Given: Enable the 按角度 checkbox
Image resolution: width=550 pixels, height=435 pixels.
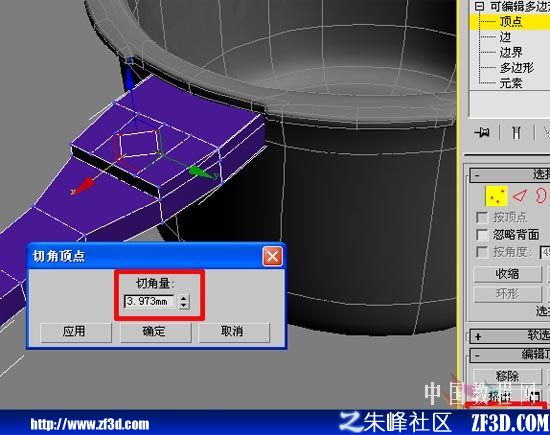Looking at the screenshot, I should pos(482,252).
